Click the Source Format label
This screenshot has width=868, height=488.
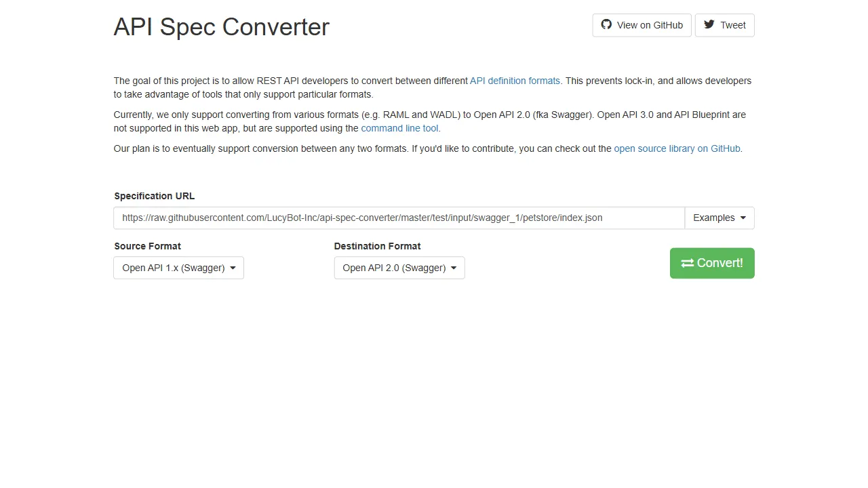coord(148,246)
